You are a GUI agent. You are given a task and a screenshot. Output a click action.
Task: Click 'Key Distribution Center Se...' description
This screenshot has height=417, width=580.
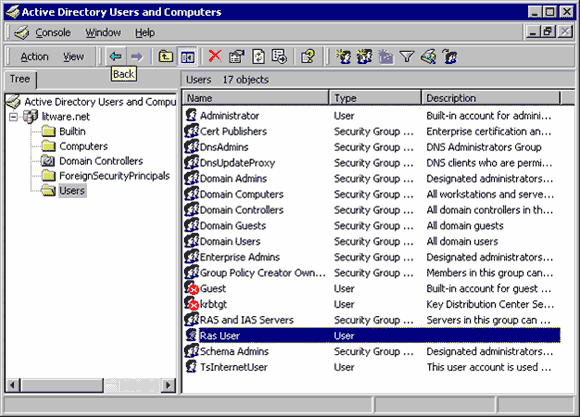pos(490,304)
